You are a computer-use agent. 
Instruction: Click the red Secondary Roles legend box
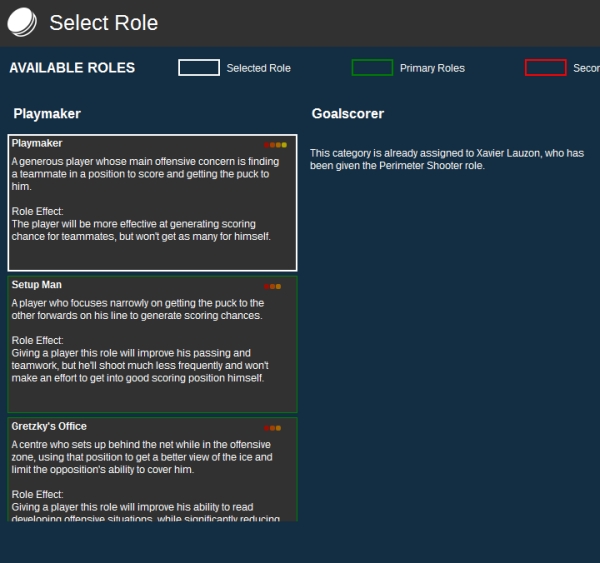click(545, 68)
